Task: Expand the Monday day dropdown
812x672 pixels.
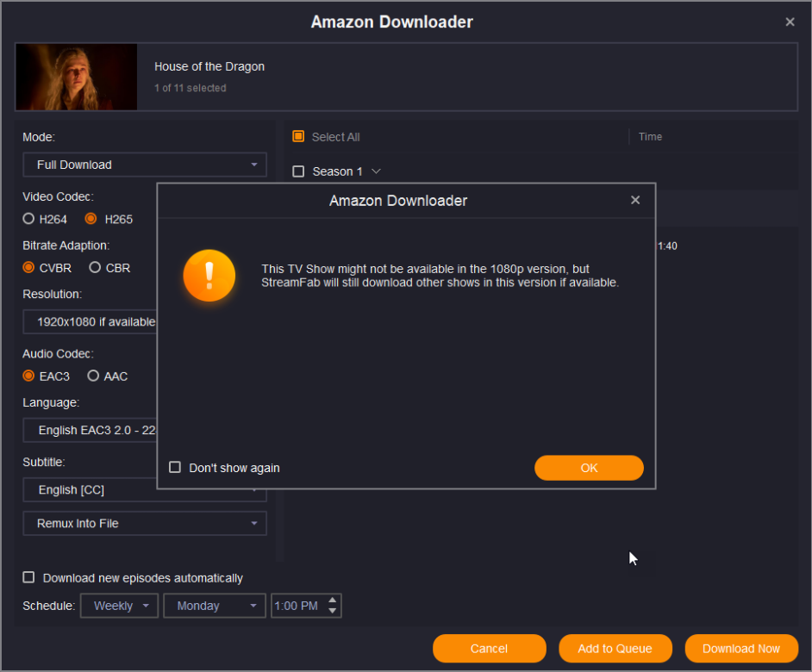Action: tap(215, 606)
